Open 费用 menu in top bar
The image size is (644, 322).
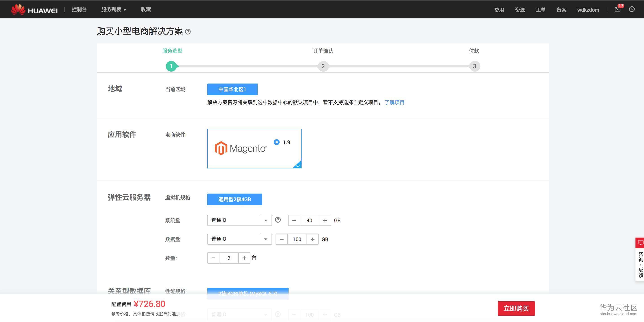(499, 10)
